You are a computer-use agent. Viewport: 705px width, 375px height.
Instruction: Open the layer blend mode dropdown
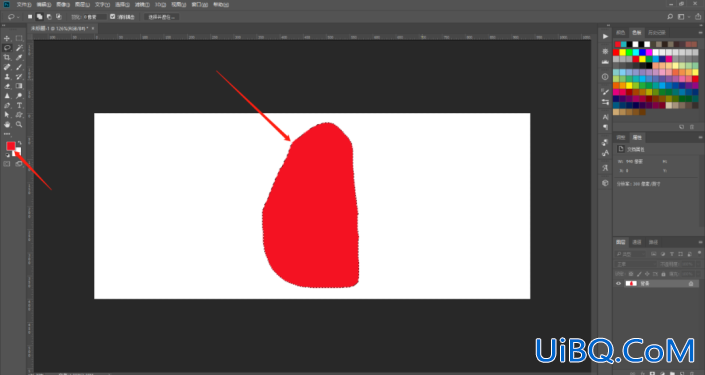635,264
